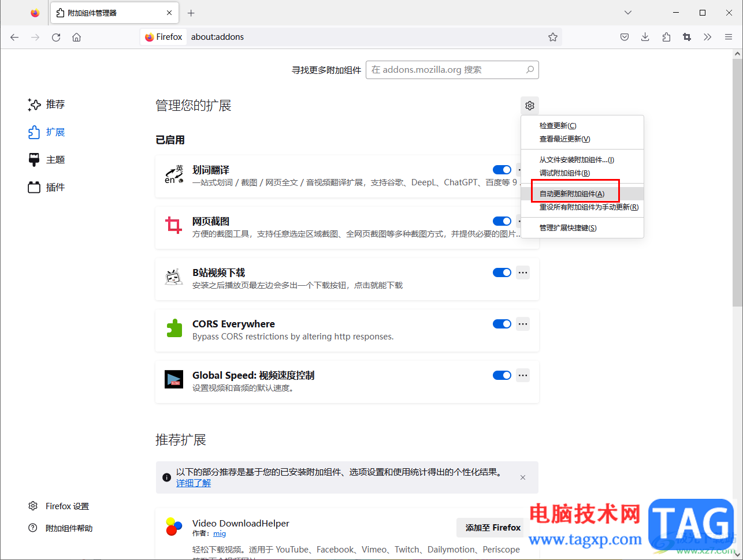Image resolution: width=743 pixels, height=560 pixels.
Task: Switch to the 主题 category
Action: click(x=47, y=160)
